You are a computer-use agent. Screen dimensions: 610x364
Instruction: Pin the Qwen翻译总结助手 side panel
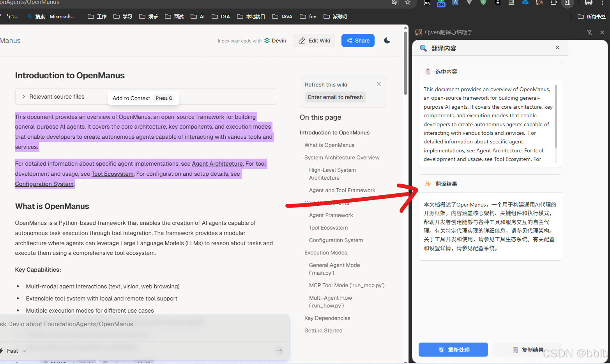tap(589, 32)
